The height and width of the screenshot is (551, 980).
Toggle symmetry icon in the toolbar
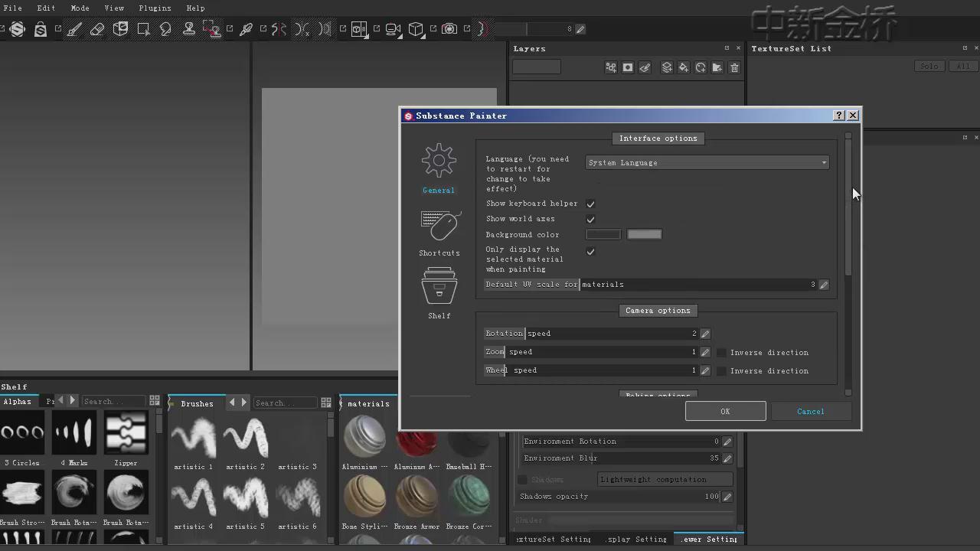point(279,29)
